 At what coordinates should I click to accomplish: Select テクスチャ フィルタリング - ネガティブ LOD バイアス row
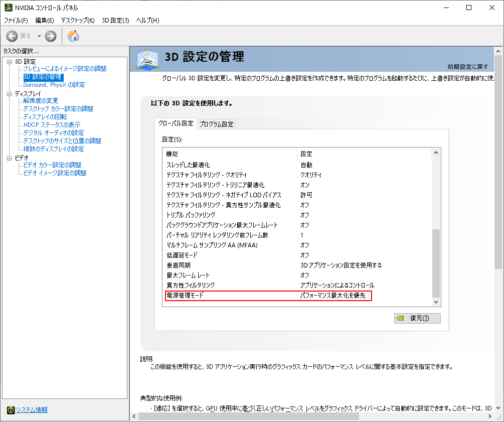click(x=297, y=195)
